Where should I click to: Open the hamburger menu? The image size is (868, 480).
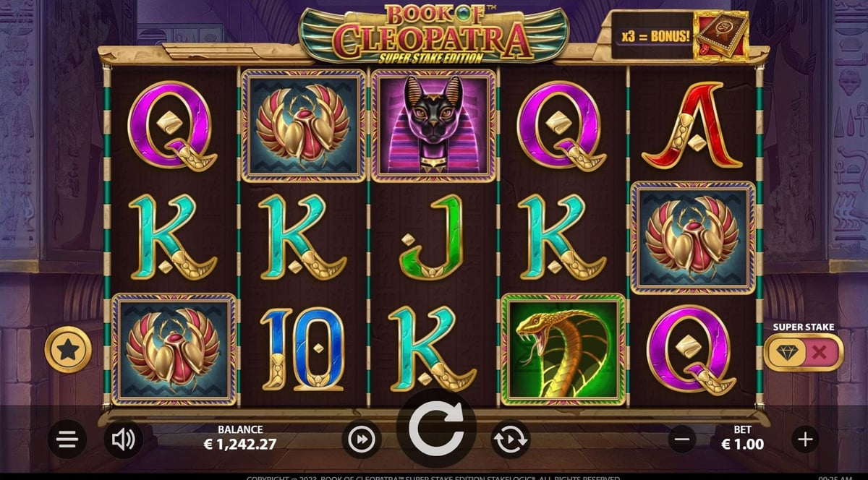67,439
